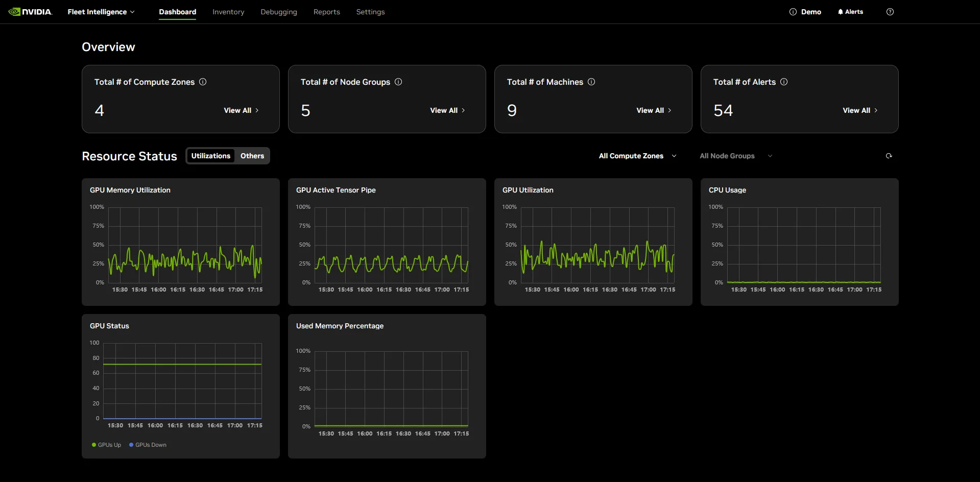
Task: Click the Demo label in header
Action: pyautogui.click(x=811, y=12)
